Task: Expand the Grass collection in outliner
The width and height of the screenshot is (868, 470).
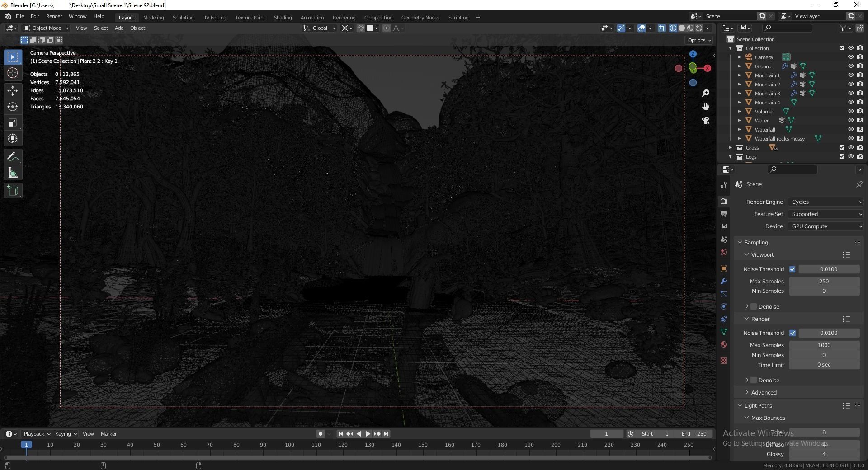Action: [x=730, y=148]
